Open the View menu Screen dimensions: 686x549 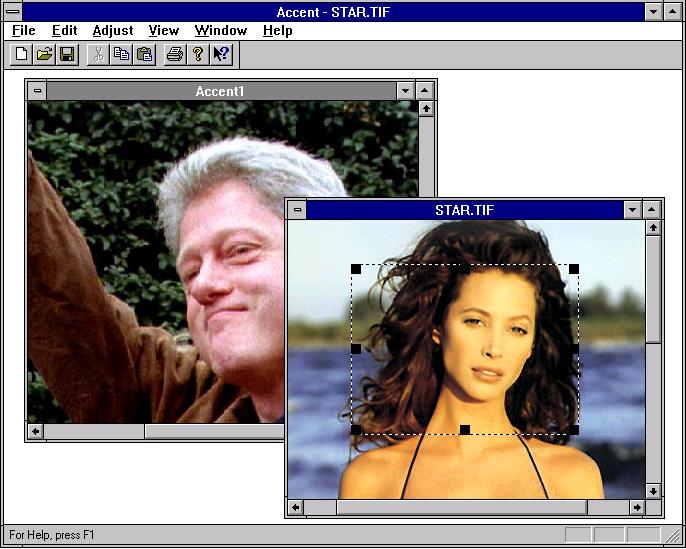click(164, 31)
